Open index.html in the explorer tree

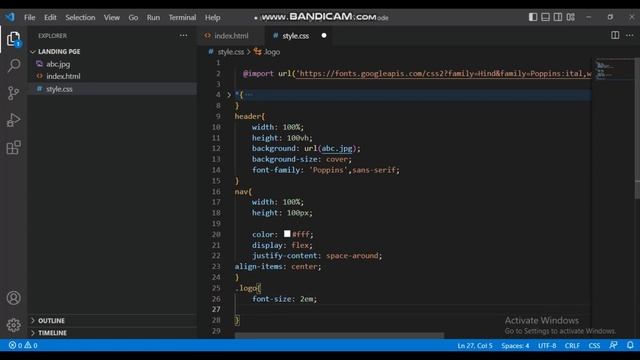coord(63,76)
